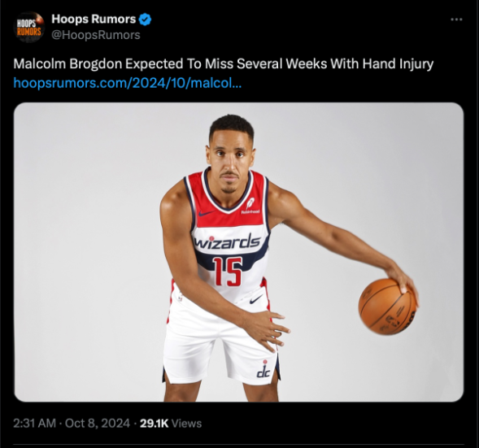Click the basketball in the photo
The image size is (479, 448).
tap(387, 307)
